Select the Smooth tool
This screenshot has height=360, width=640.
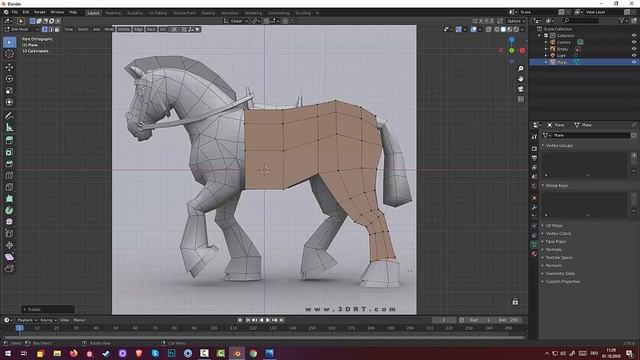pyautogui.click(x=9, y=222)
